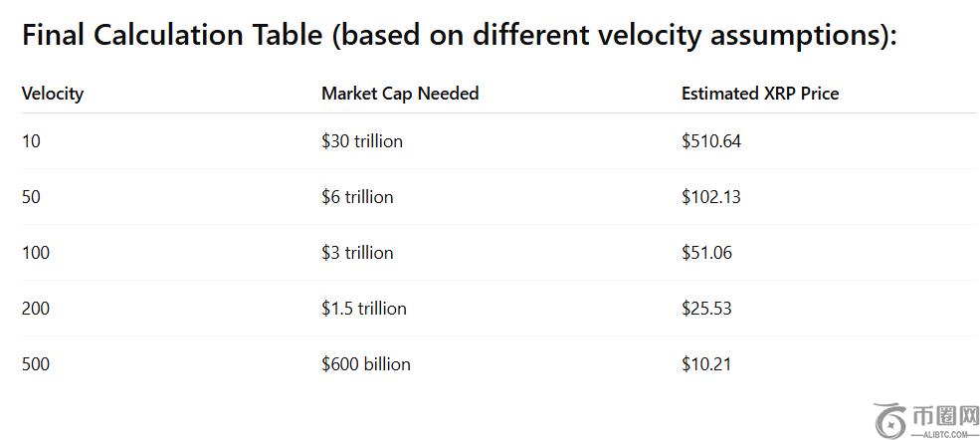Click the velocity value 500 cell

[36, 364]
